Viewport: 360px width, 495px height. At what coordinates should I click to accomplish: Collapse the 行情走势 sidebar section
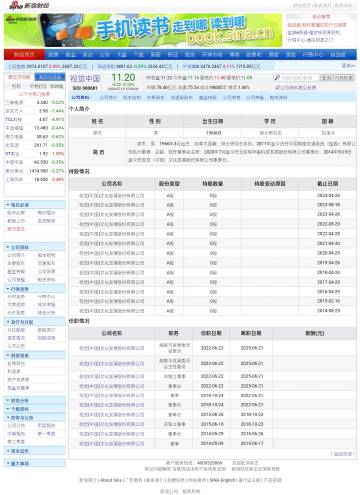[35, 289]
